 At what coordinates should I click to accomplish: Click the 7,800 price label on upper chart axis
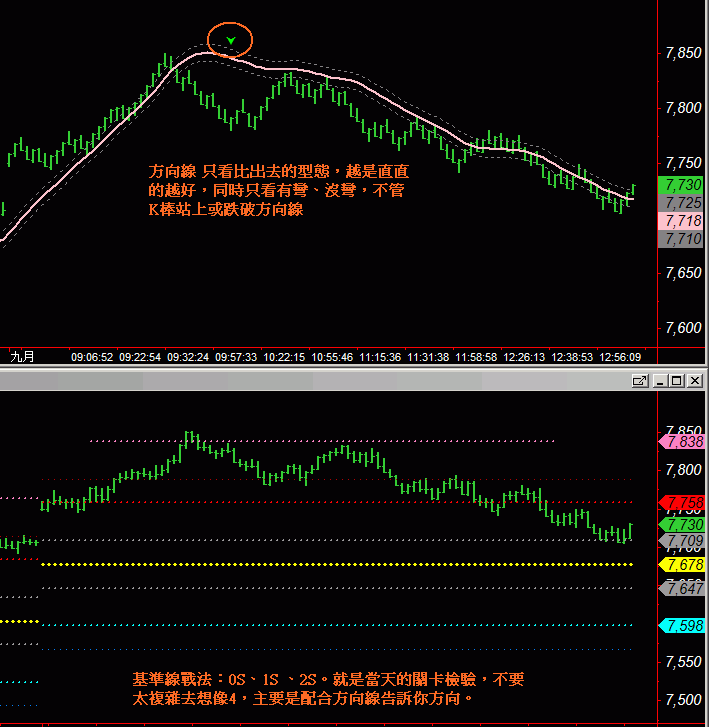[683, 108]
